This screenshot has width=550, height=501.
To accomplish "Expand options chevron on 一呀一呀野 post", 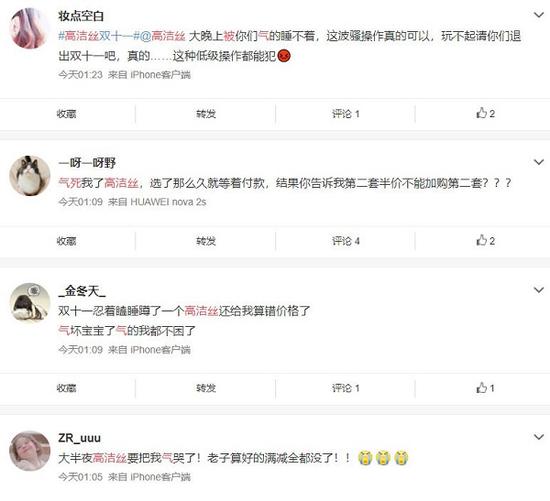I will coord(538,162).
